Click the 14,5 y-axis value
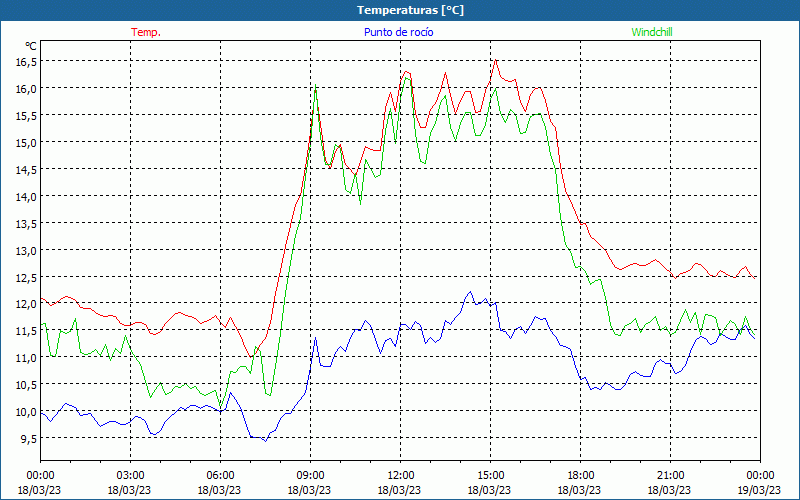Viewport: 800px width, 500px height. pyautogui.click(x=26, y=169)
